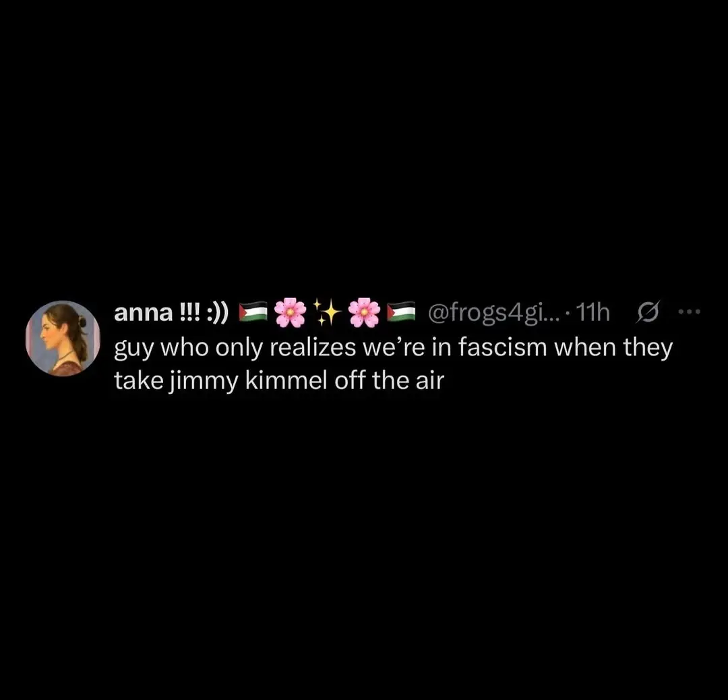Open the tweet via the 11h timestamp
This screenshot has height=700, width=728.
click(x=593, y=313)
